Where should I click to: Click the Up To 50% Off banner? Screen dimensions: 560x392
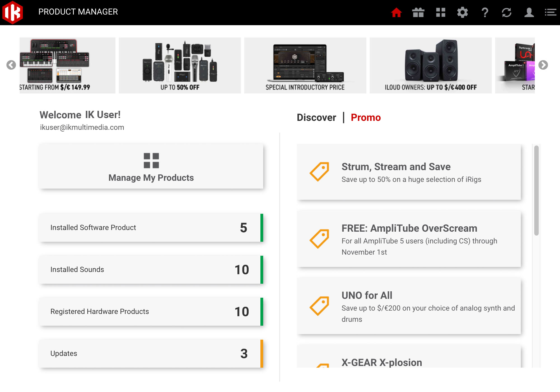coord(180,65)
